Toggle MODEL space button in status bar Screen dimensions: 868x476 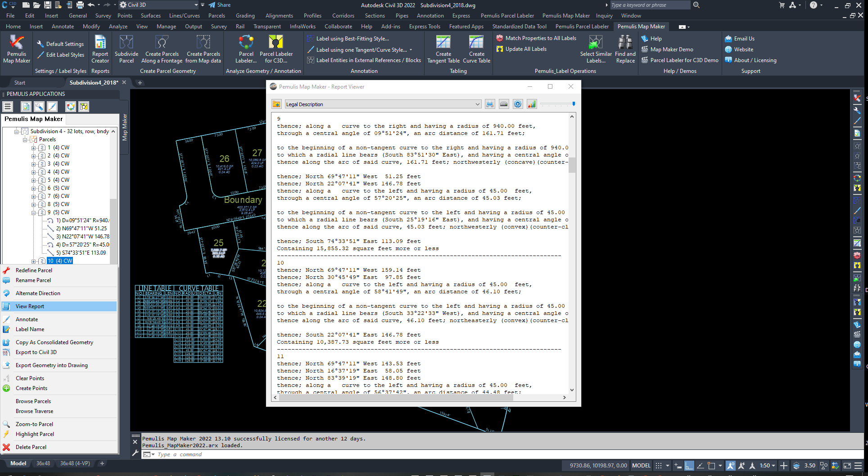pos(641,466)
